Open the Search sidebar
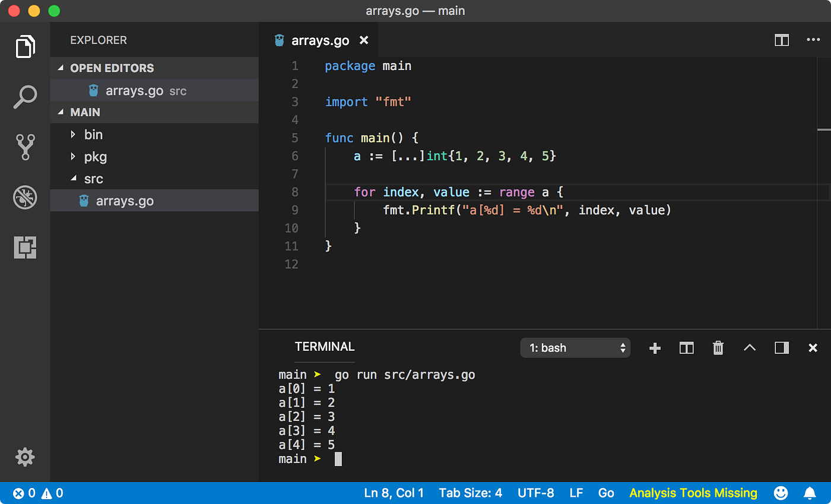 click(x=25, y=97)
